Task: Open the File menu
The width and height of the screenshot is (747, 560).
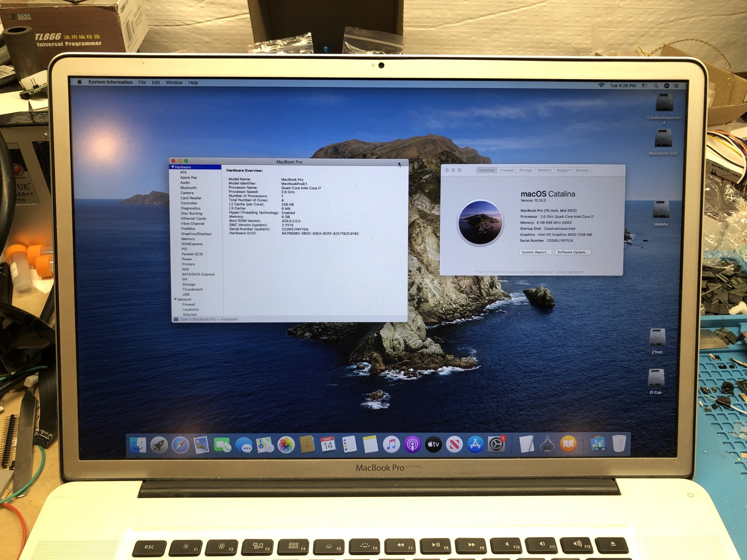Action: pos(142,83)
